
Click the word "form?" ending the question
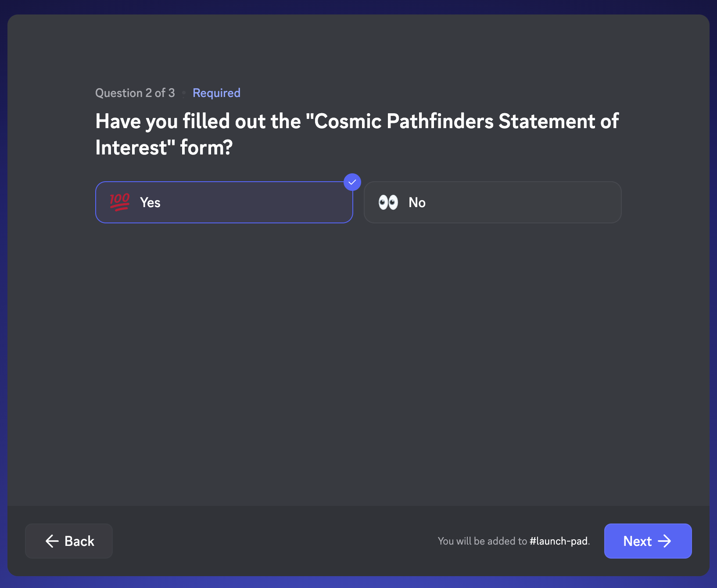[206, 148]
